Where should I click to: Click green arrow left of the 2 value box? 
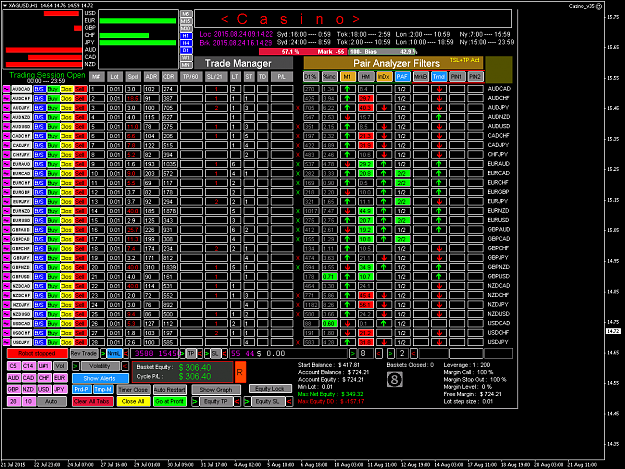click(x=391, y=353)
